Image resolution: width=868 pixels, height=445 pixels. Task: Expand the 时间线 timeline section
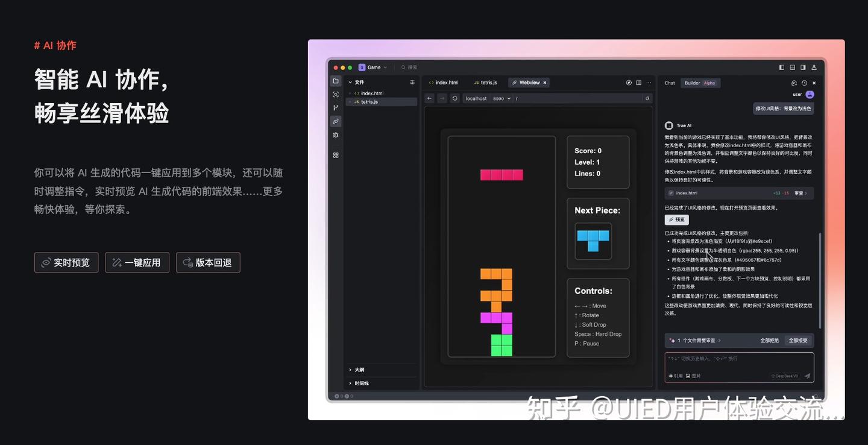point(360,383)
